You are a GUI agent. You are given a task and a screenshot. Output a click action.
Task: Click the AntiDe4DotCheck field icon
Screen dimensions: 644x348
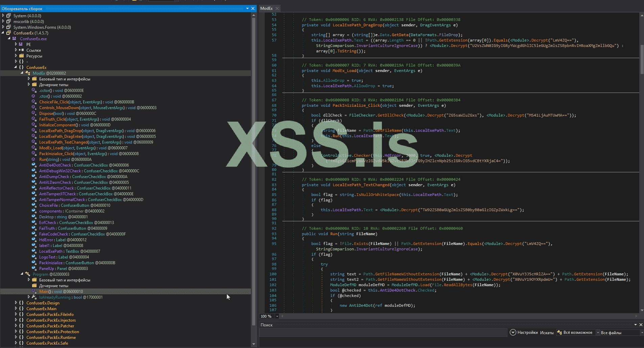(x=34, y=165)
